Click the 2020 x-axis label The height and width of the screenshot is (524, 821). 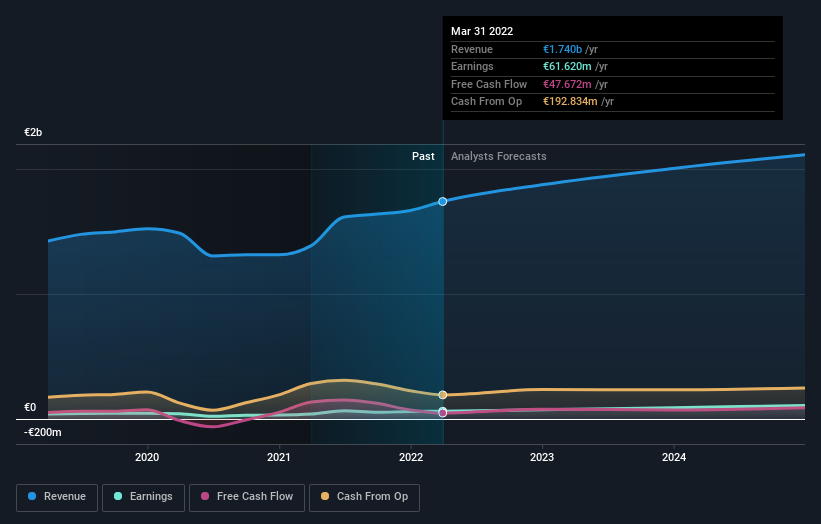click(147, 457)
